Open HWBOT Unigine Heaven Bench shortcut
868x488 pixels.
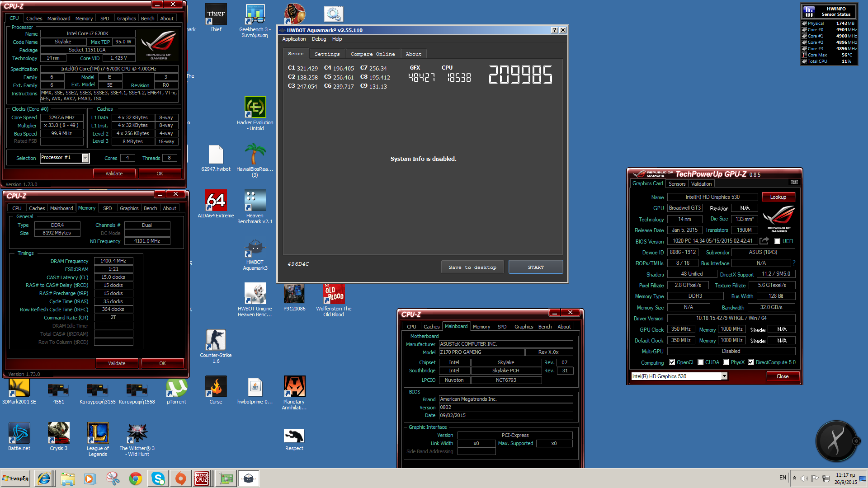pos(255,299)
